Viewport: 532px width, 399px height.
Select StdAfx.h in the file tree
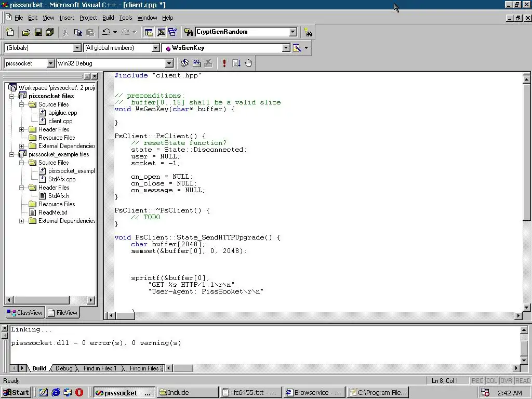tap(59, 196)
